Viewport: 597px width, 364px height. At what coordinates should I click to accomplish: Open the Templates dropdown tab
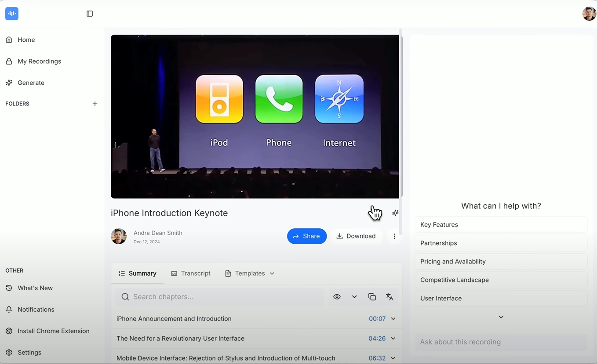pyautogui.click(x=250, y=274)
